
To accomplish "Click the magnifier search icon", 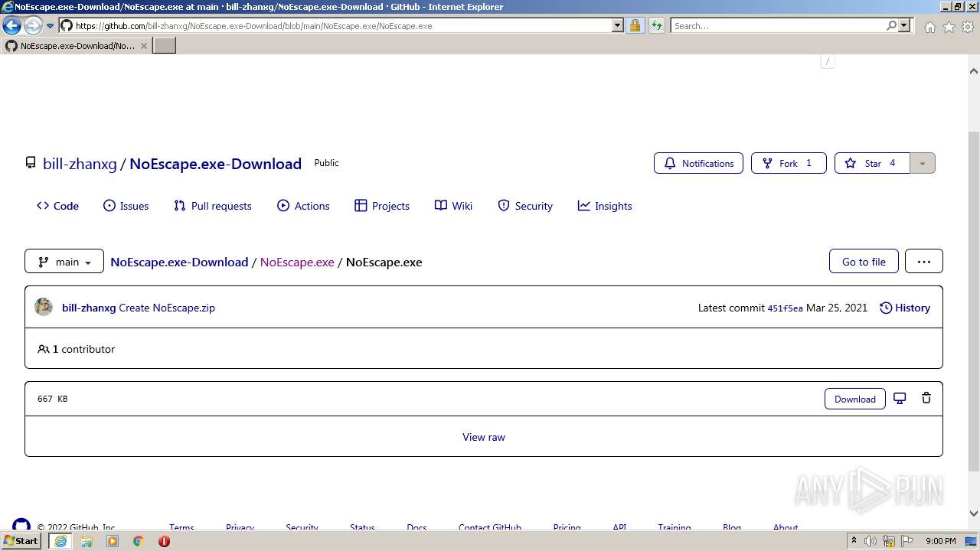I will (891, 26).
